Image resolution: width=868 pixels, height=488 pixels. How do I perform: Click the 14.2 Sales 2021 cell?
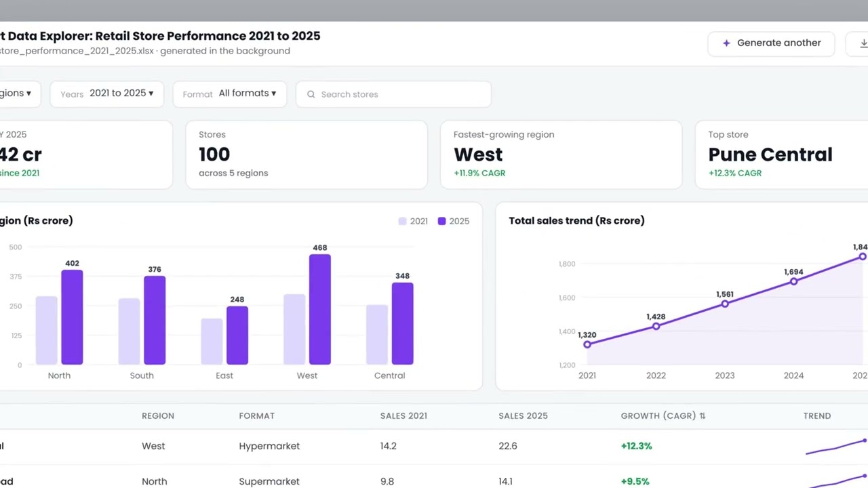tap(388, 446)
